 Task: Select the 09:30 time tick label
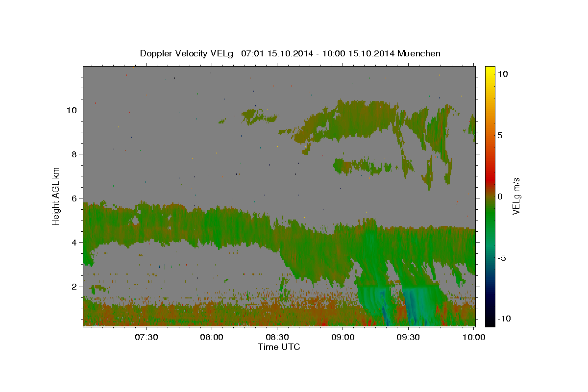point(408,337)
